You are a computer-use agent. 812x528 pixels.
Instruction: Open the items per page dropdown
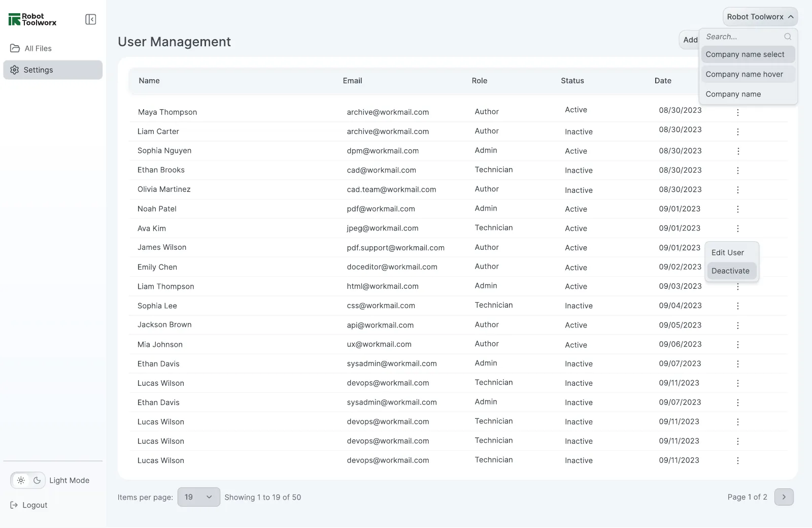198,497
